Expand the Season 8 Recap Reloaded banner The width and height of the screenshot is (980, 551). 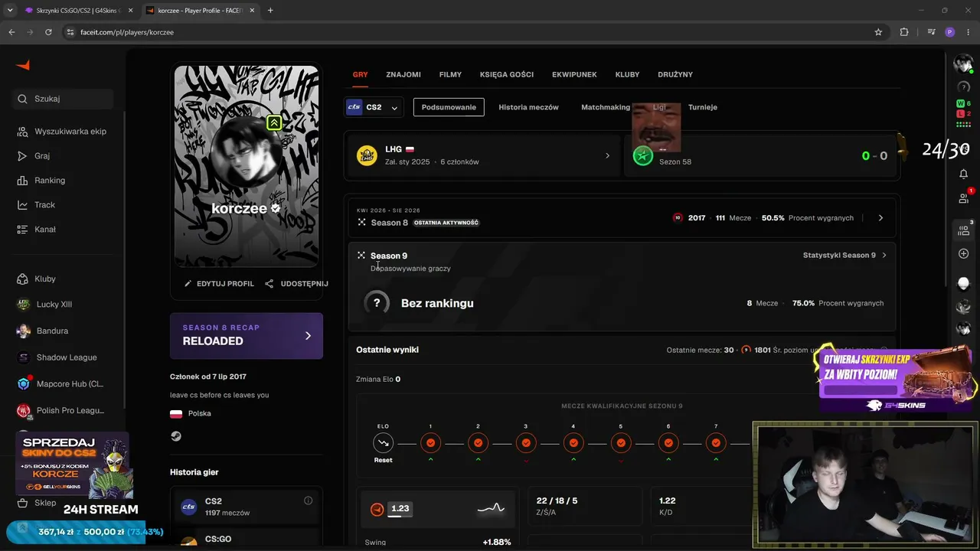247,335
